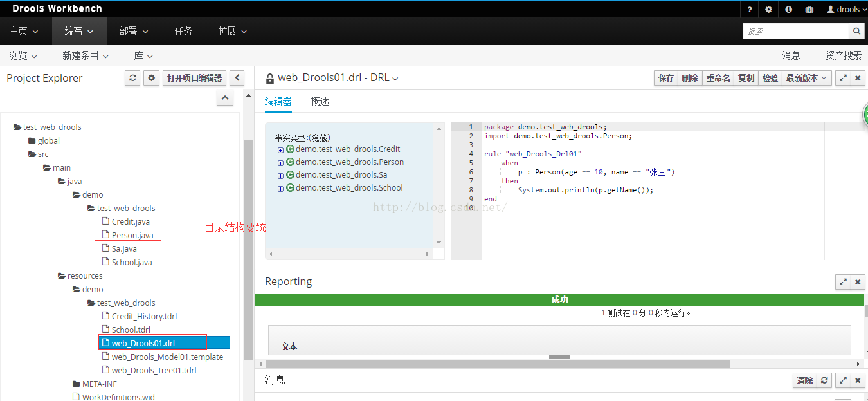The image size is (868, 401).
Task: Expand the demo.test_web_drools.School fact type
Action: tap(280, 189)
